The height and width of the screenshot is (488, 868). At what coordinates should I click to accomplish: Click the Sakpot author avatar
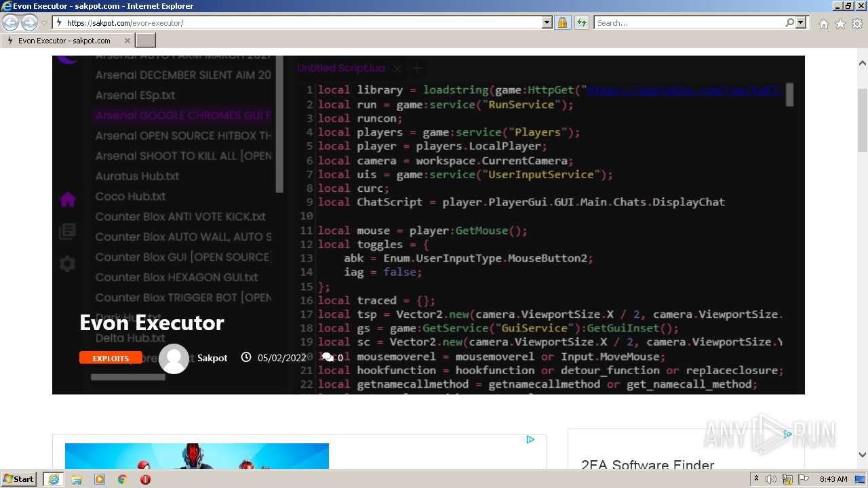click(x=174, y=359)
